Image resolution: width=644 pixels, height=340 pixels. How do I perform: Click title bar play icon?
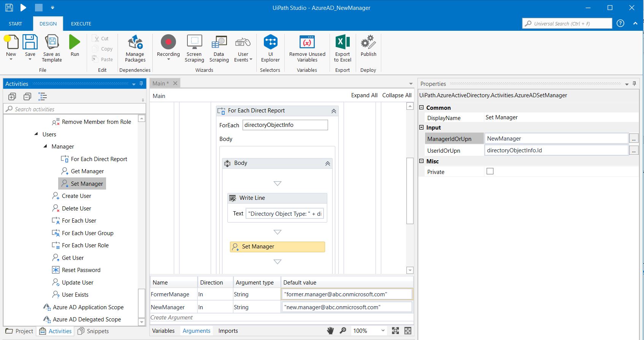point(23,7)
